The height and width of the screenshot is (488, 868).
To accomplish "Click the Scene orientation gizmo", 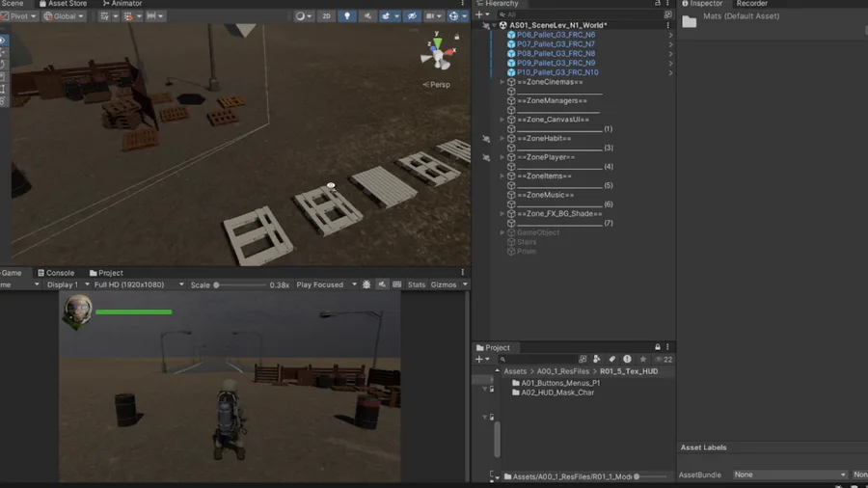I will click(437, 54).
